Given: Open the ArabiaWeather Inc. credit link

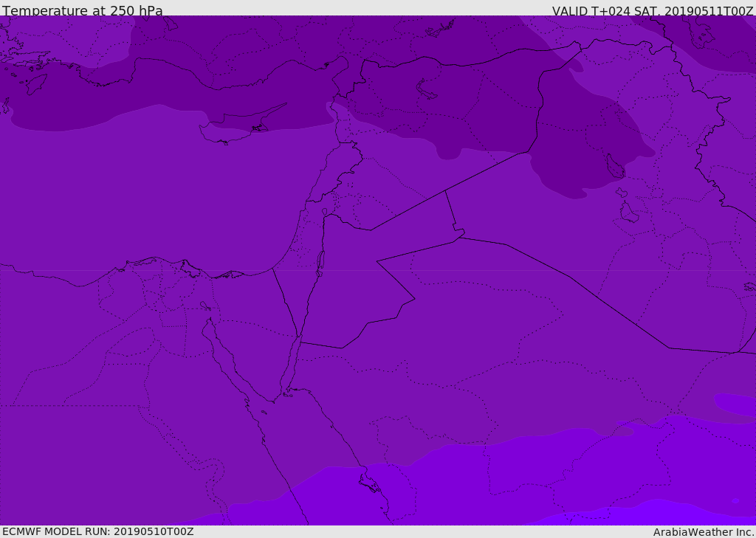Looking at the screenshot, I should (704, 532).
